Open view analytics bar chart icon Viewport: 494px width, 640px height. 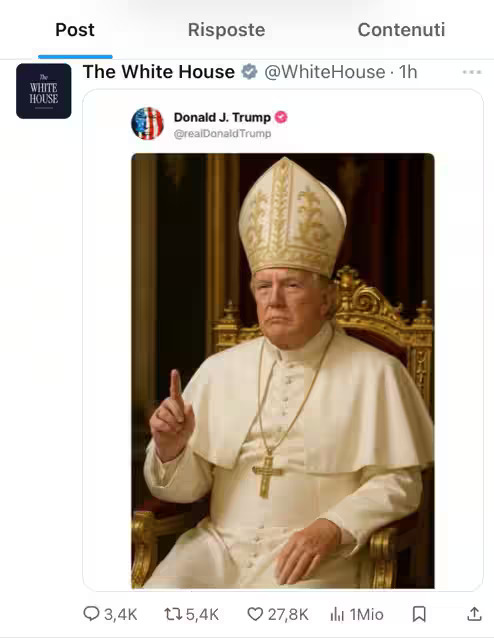tap(337, 614)
